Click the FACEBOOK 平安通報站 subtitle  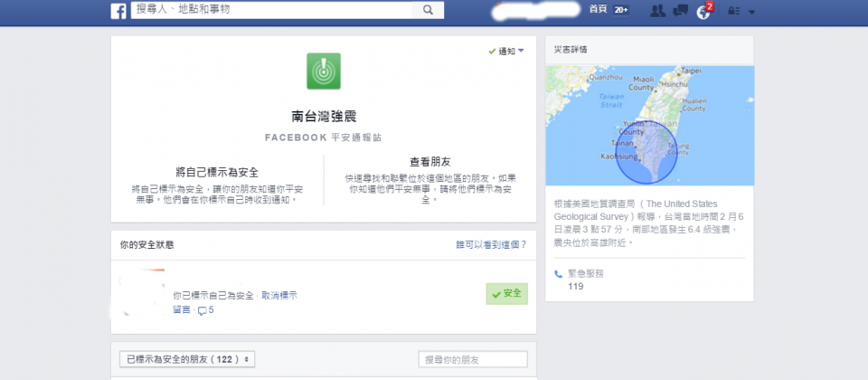click(x=324, y=138)
